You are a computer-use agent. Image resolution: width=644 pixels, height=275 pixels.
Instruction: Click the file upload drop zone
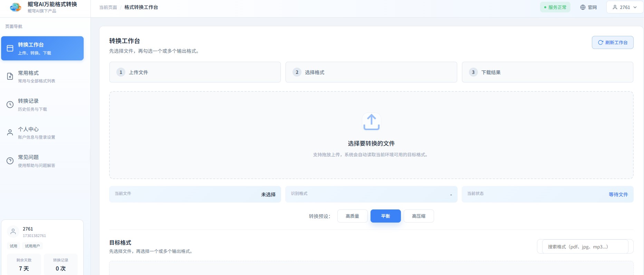(x=371, y=135)
